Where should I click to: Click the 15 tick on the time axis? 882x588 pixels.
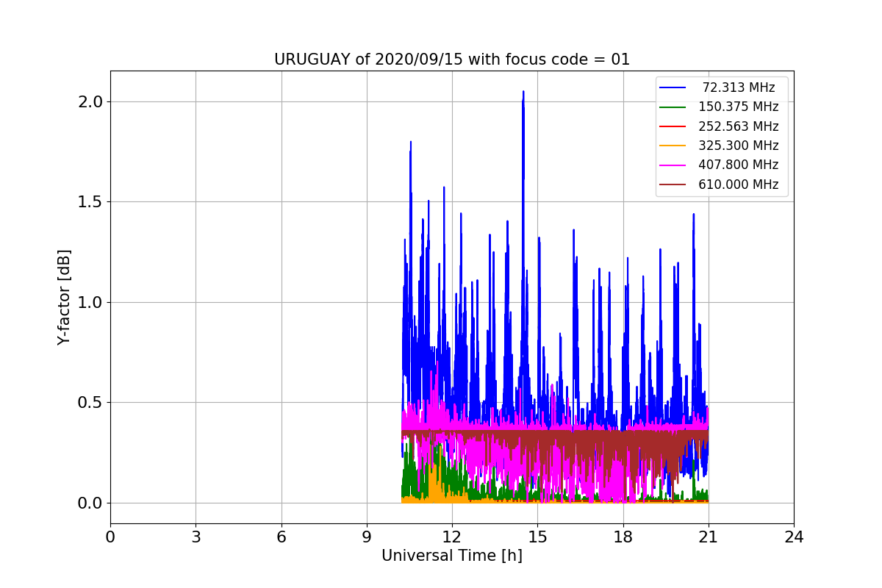coord(537,537)
